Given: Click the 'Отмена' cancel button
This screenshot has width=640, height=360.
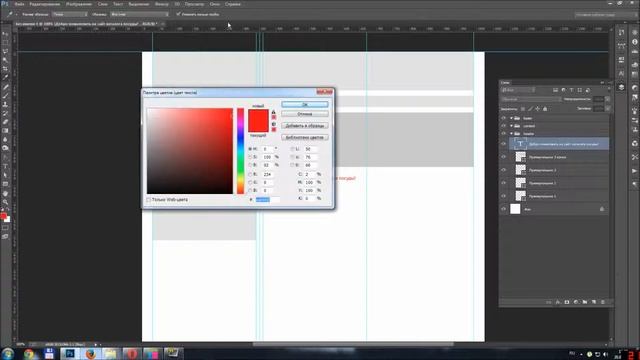Looking at the screenshot, I should click(304, 114).
